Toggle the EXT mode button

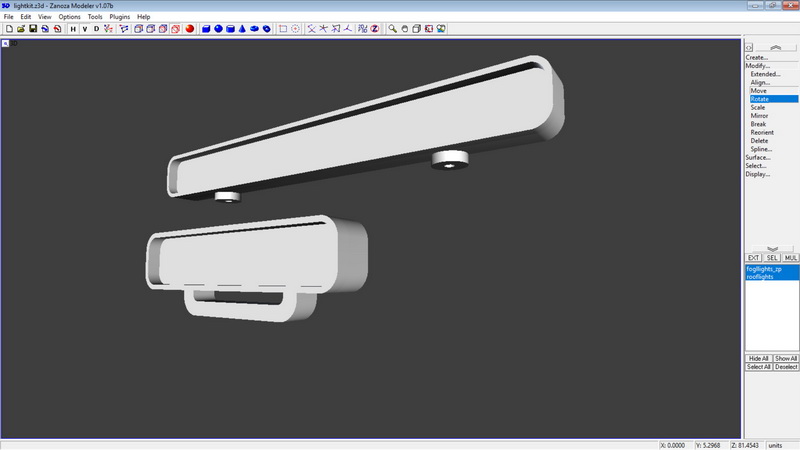click(755, 258)
